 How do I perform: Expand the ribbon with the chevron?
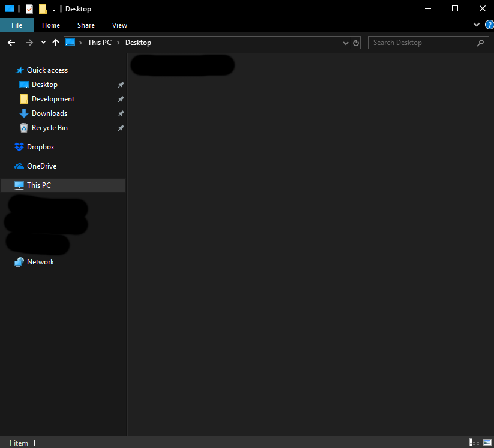tap(477, 25)
